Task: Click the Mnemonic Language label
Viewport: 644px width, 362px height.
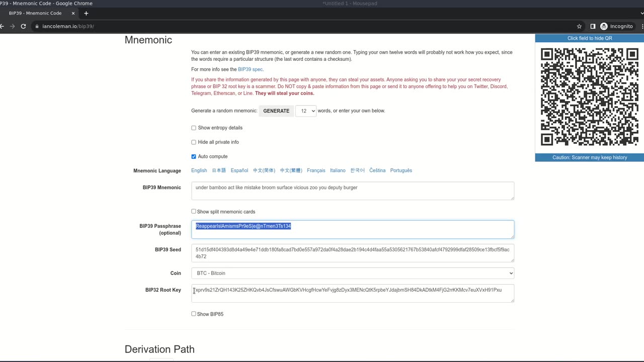Action: (x=157, y=171)
